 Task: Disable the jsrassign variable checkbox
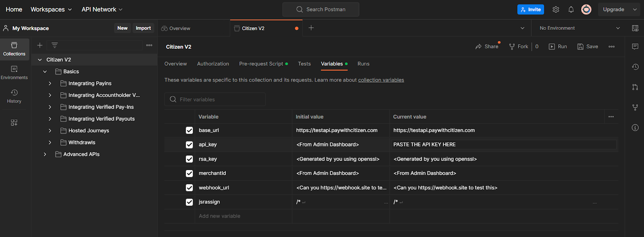point(189,202)
